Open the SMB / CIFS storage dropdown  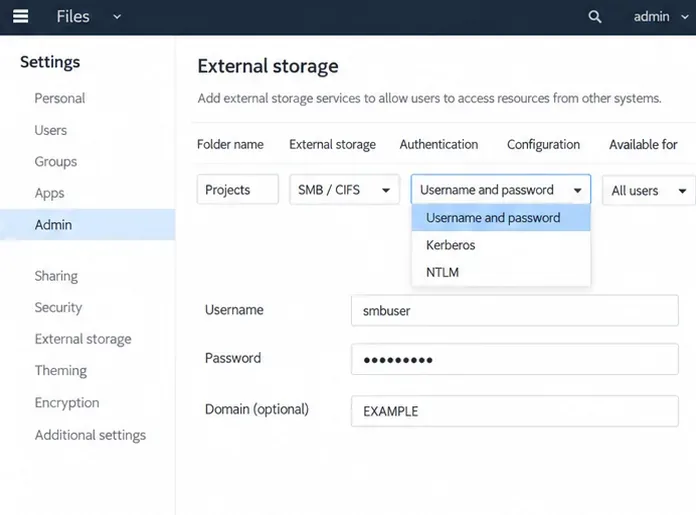tap(344, 190)
